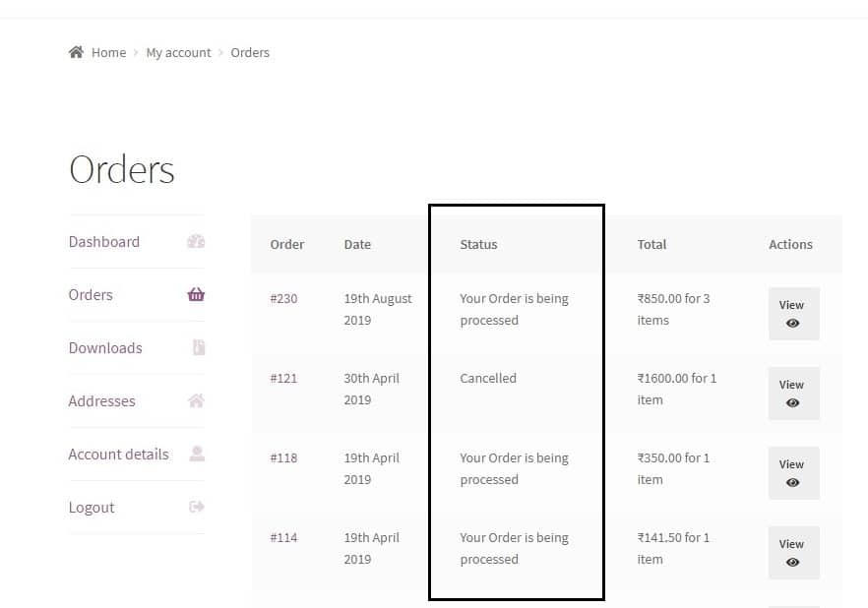Screen dimensions: 868x608
Task: Click the date 19th August 2019
Action: pos(378,309)
